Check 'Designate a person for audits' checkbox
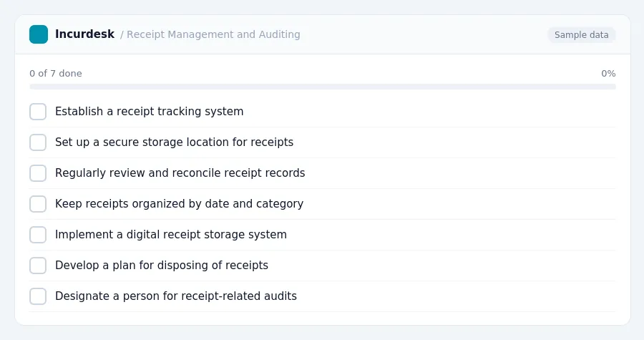This screenshot has height=340, width=644. [38, 296]
